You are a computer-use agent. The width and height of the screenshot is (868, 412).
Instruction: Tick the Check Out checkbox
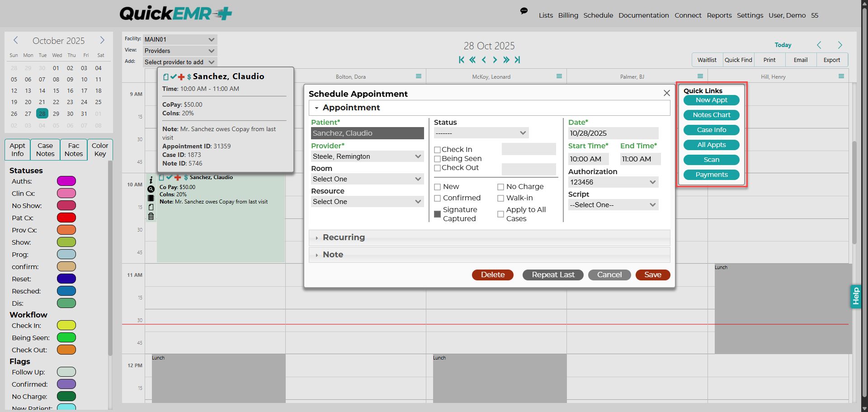click(x=437, y=168)
